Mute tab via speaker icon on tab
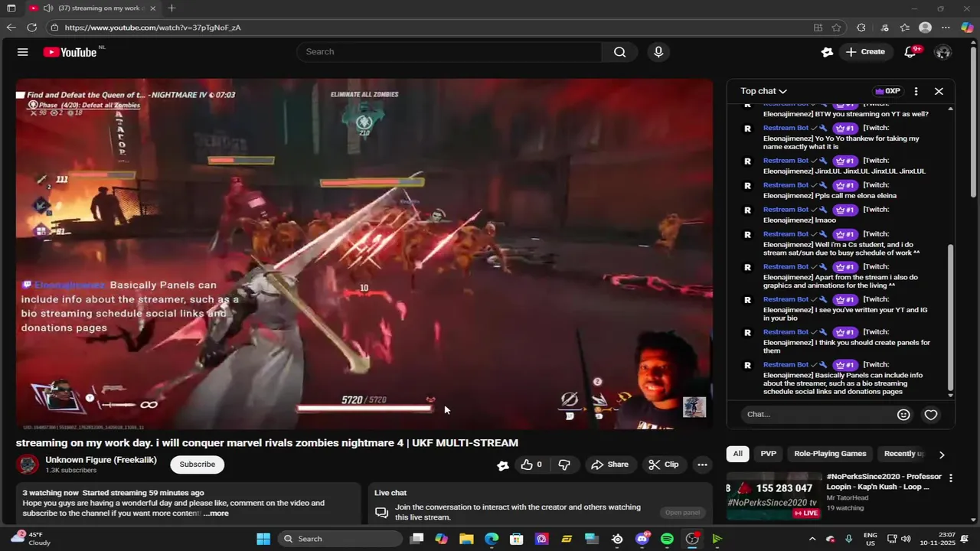The width and height of the screenshot is (980, 551). [x=48, y=8]
